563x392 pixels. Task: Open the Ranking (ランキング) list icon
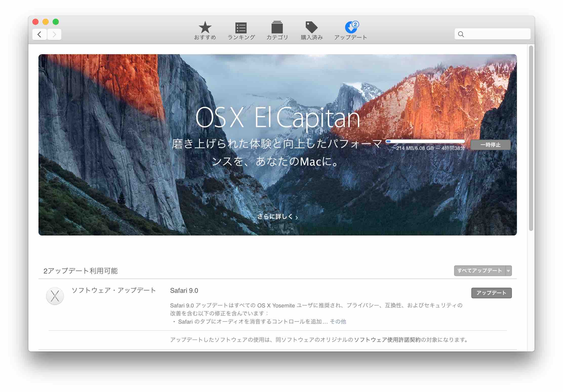[241, 27]
